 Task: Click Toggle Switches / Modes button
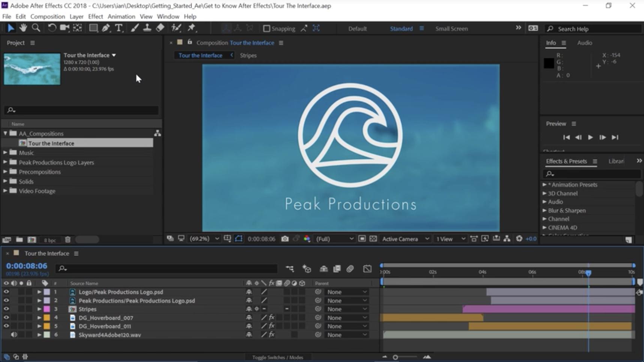point(277,357)
